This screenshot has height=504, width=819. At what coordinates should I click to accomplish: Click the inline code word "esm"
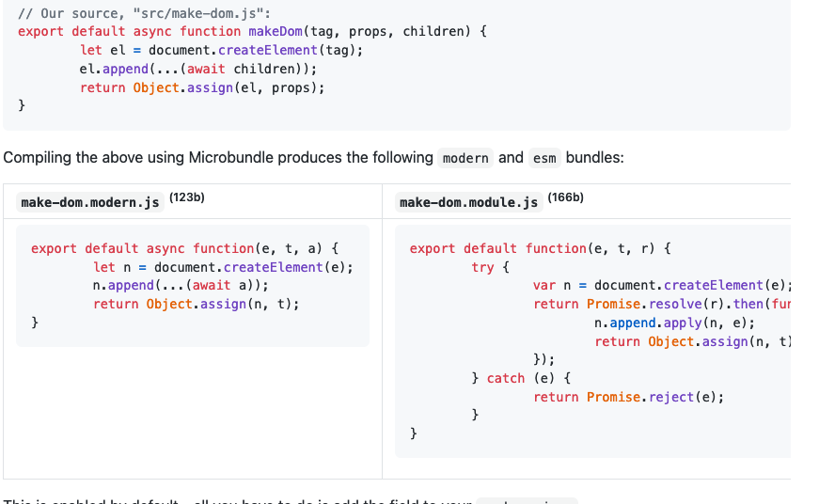pos(544,158)
